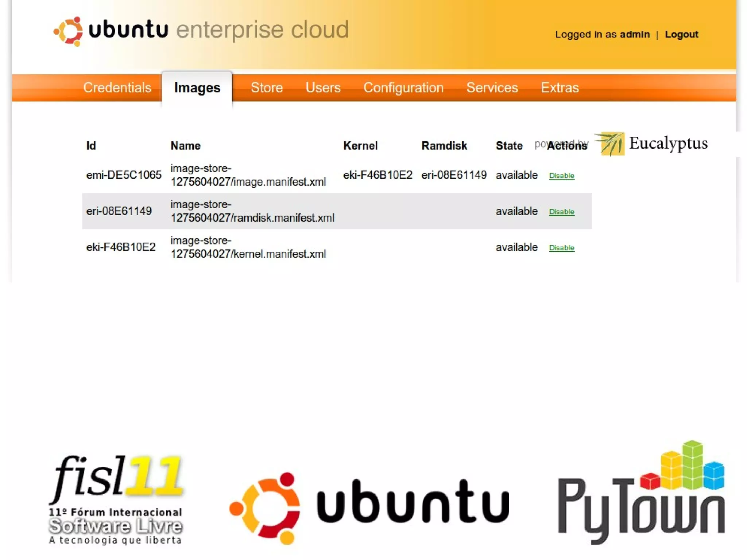Click the Name column header

185,146
